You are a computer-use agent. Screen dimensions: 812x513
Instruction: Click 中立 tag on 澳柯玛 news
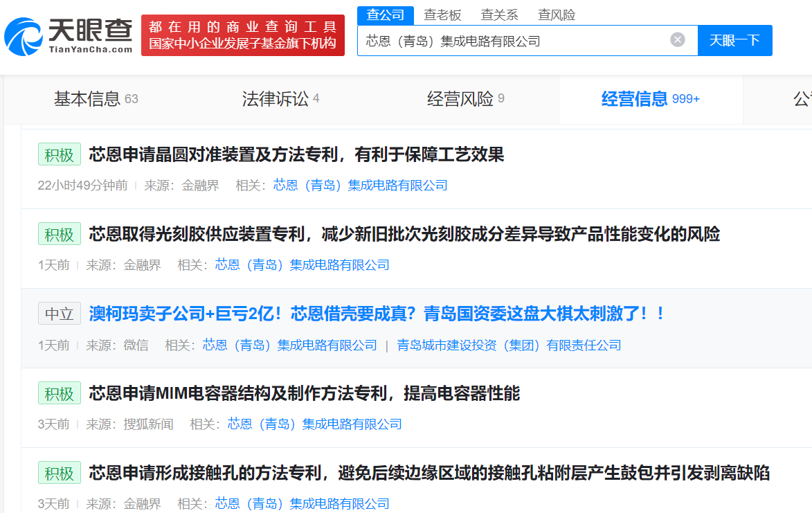click(x=60, y=314)
